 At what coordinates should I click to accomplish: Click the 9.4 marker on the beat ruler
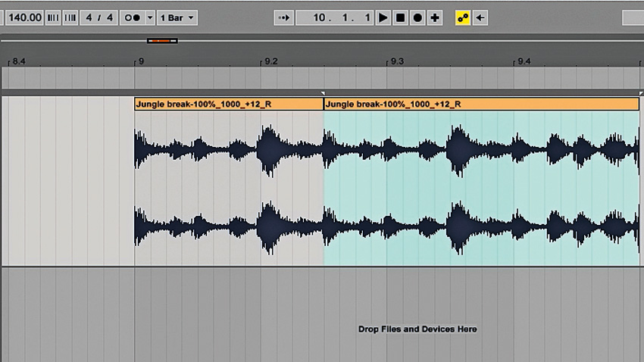(524, 61)
